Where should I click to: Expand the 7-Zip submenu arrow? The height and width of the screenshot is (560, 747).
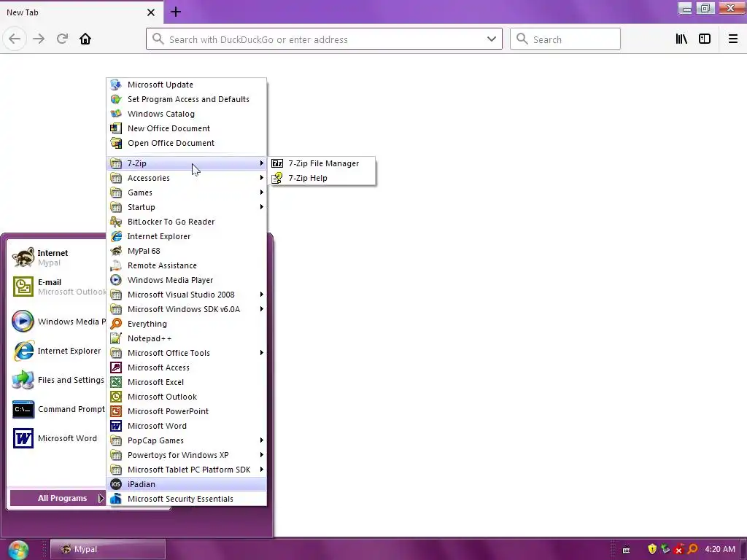tap(262, 163)
